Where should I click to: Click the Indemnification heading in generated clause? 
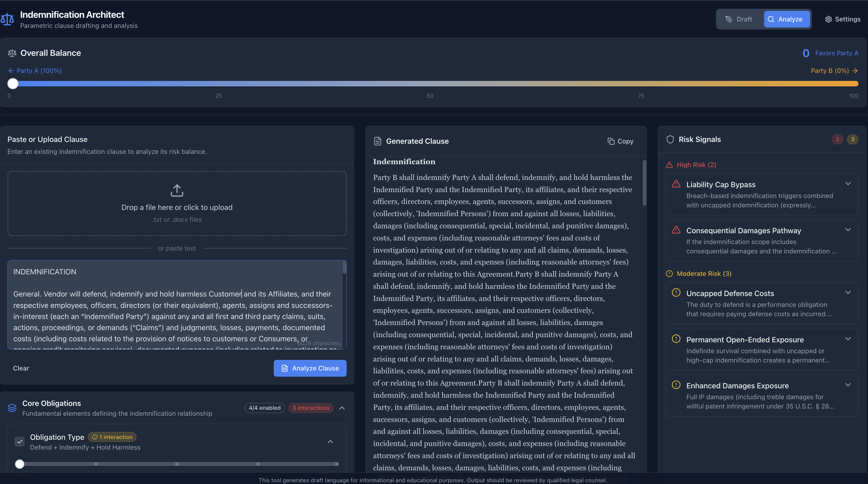point(404,161)
